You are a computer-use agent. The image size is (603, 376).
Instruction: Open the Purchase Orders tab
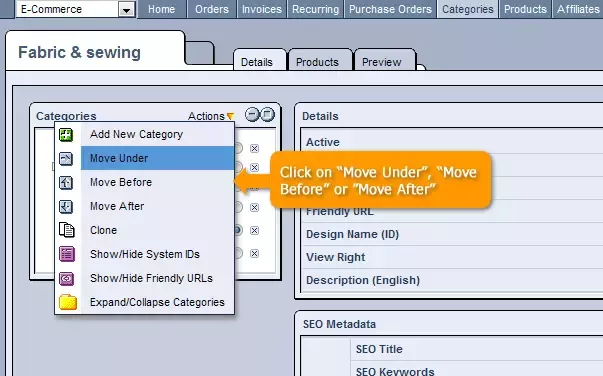click(x=390, y=9)
